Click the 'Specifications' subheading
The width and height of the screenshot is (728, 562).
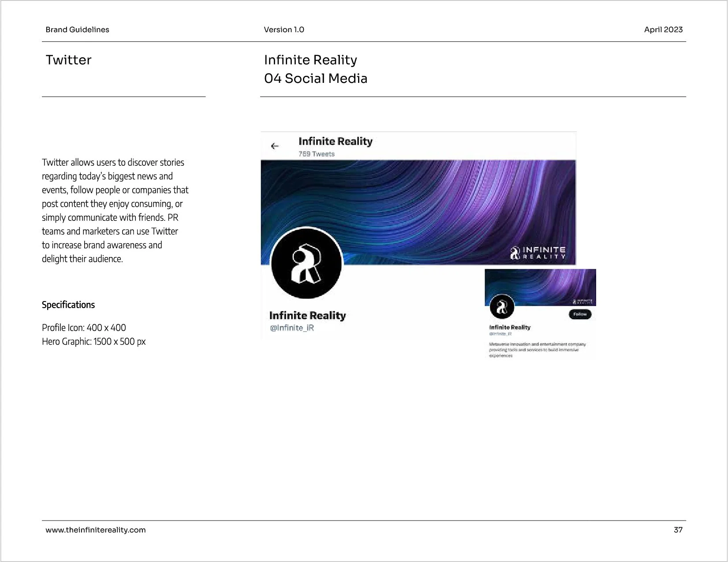tap(68, 305)
